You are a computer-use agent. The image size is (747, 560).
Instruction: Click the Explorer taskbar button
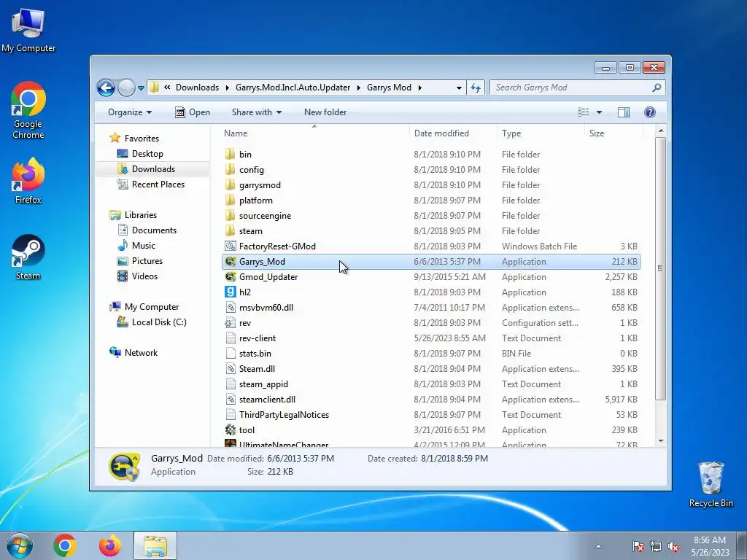pyautogui.click(x=155, y=545)
